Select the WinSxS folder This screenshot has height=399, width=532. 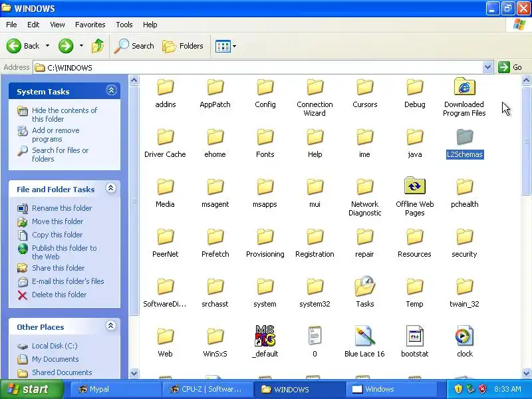(x=215, y=342)
